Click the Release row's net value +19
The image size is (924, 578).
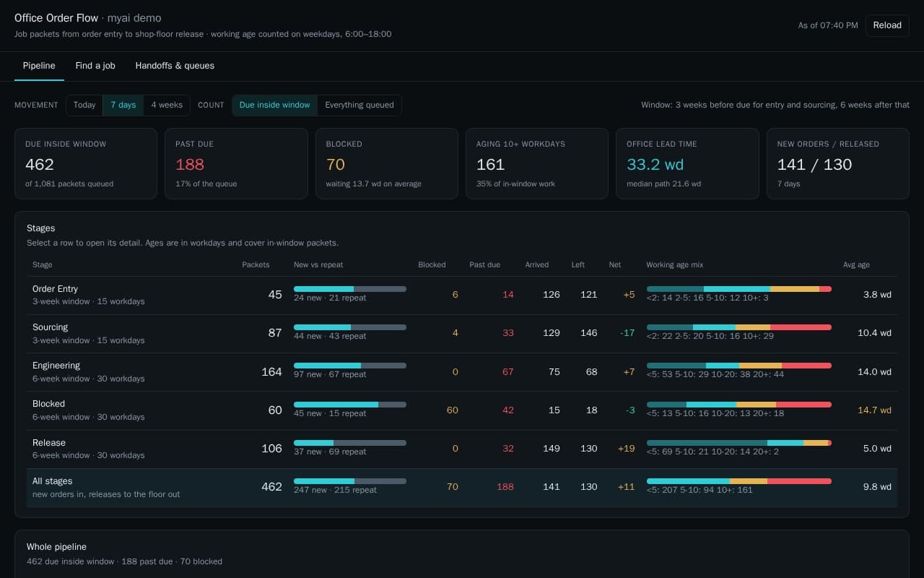(627, 449)
